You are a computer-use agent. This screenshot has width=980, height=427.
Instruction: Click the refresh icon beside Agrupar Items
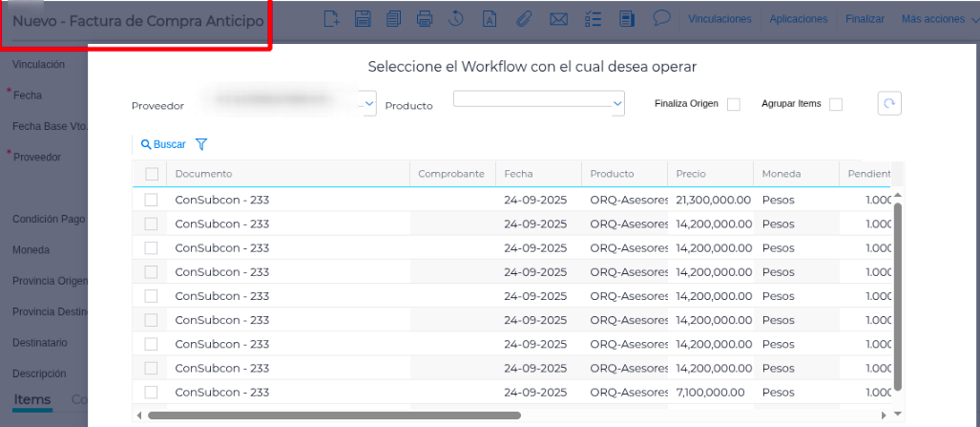pos(889,104)
